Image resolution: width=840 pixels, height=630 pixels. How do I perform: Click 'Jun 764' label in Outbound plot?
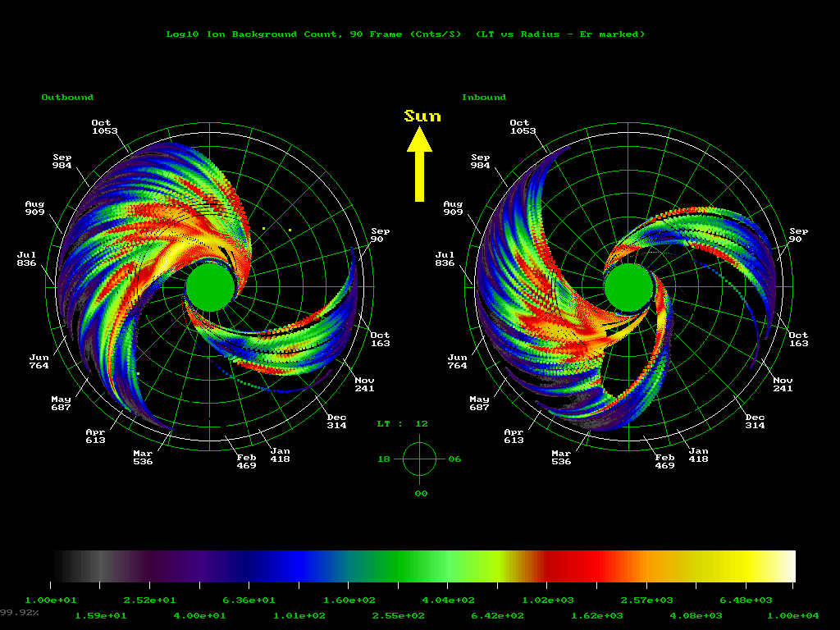[39, 362]
